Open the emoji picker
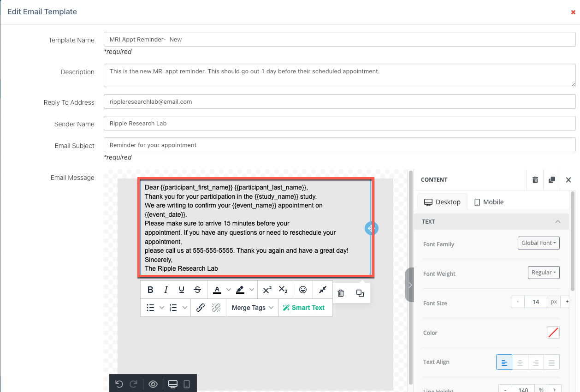The width and height of the screenshot is (580, 392). pos(303,290)
